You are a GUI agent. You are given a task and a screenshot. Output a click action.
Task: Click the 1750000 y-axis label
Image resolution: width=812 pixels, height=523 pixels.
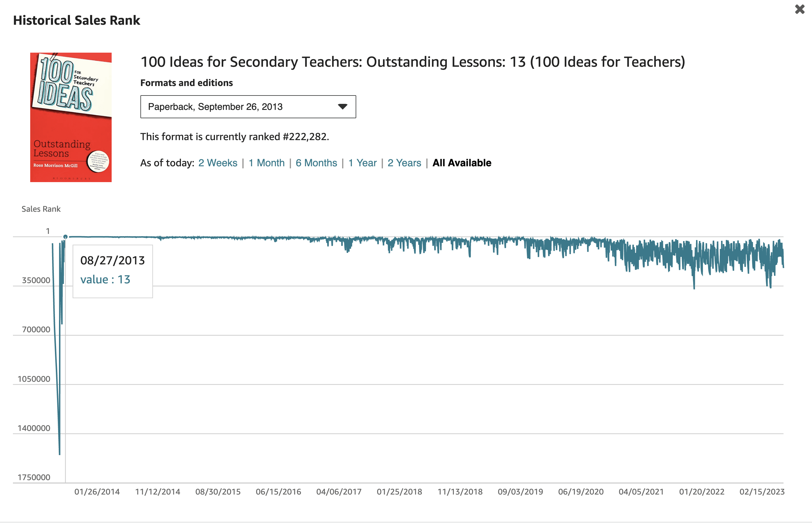34,477
